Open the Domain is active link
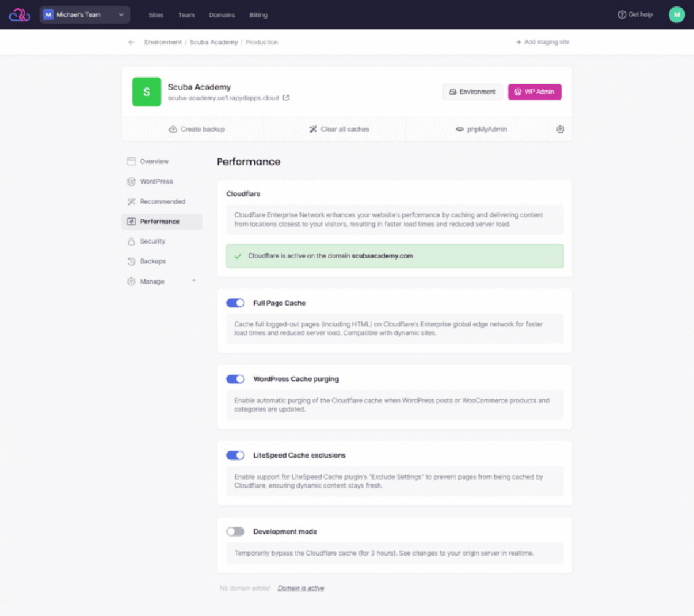694x616 pixels. pos(300,588)
